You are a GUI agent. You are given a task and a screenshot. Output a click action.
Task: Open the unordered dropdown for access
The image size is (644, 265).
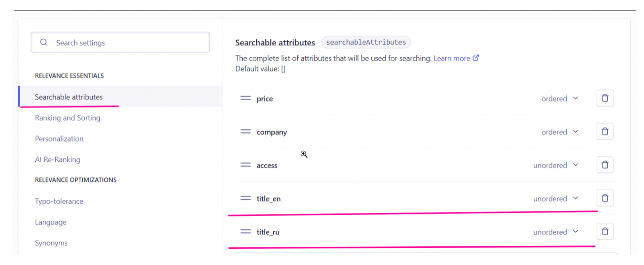click(x=556, y=165)
